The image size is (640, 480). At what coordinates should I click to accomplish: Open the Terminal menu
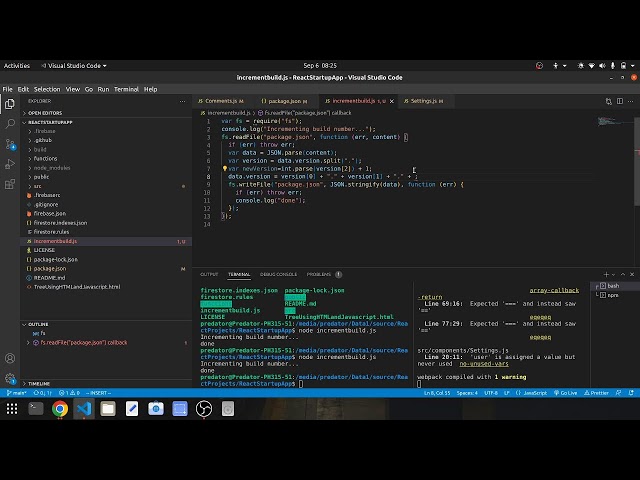(126, 89)
